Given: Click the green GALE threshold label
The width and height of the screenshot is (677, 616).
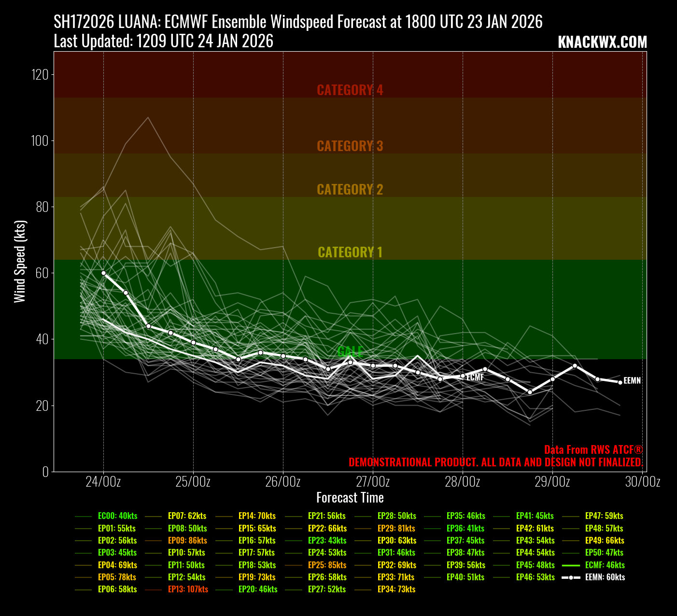Looking at the screenshot, I should coord(350,351).
